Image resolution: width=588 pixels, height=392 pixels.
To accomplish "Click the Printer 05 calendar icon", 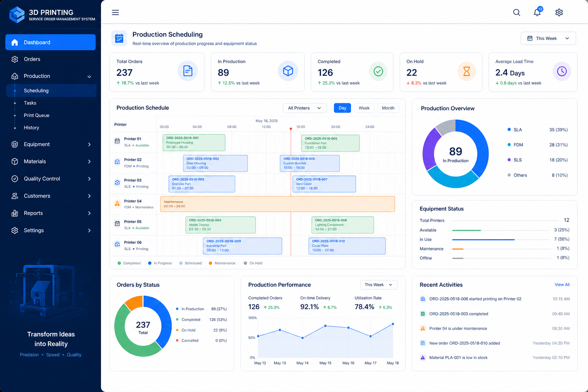I will click(117, 224).
